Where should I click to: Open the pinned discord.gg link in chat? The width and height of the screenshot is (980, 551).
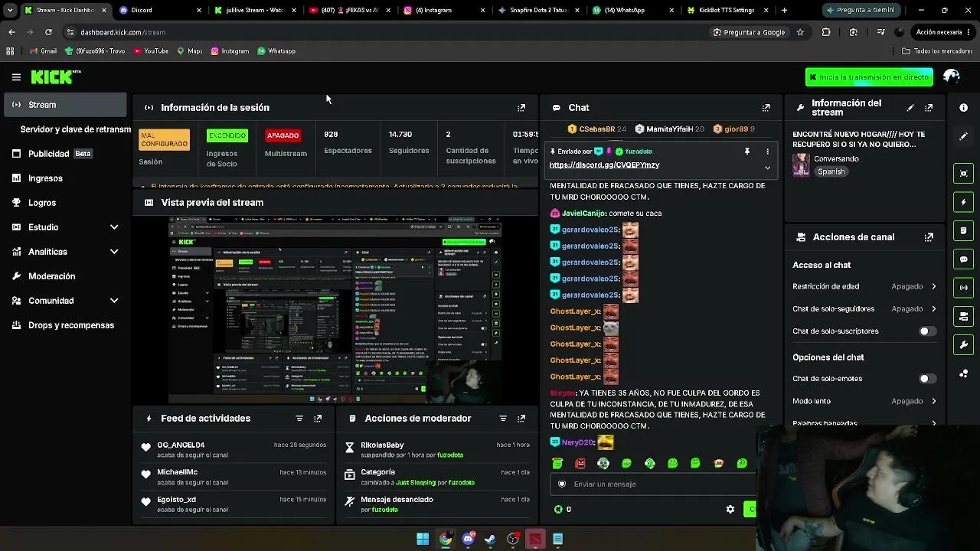[604, 165]
